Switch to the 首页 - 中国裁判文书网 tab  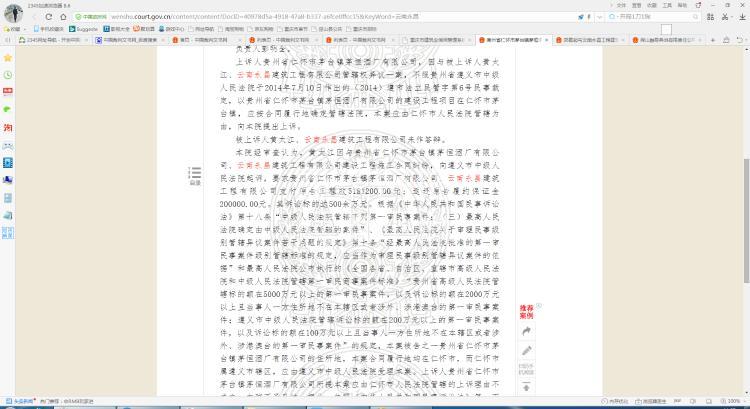click(x=206, y=40)
